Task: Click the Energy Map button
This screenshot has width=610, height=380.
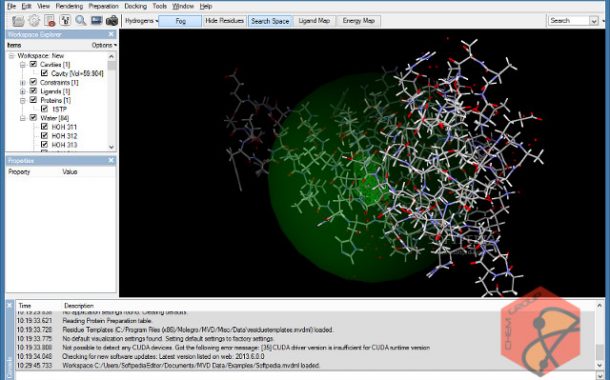Action: pos(358,21)
